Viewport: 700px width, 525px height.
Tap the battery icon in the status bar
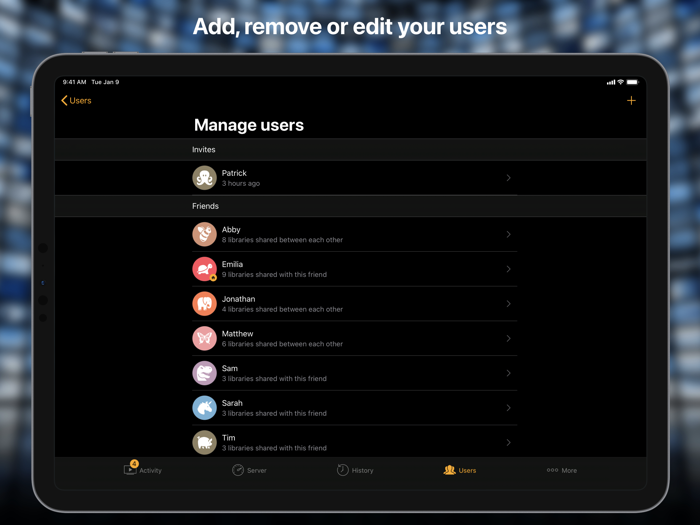pyautogui.click(x=633, y=82)
